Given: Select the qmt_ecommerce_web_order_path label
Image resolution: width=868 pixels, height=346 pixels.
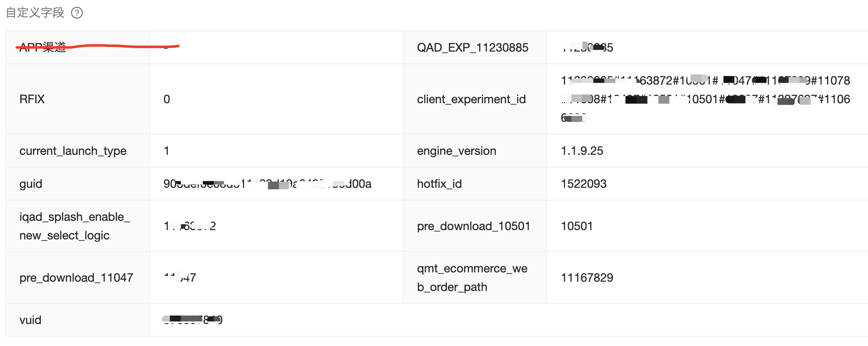Looking at the screenshot, I should pyautogui.click(x=472, y=277).
